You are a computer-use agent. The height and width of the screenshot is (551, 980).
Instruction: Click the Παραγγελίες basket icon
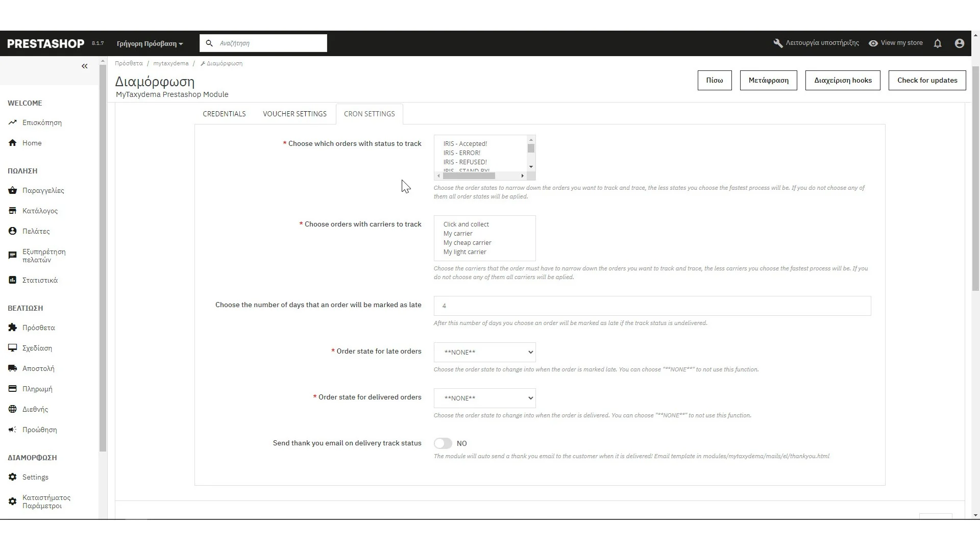coord(13,190)
